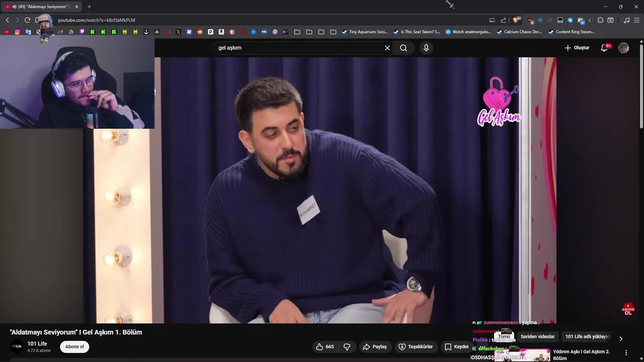
Task: Open the Gmail bookmark icon
Action: pos(60,32)
